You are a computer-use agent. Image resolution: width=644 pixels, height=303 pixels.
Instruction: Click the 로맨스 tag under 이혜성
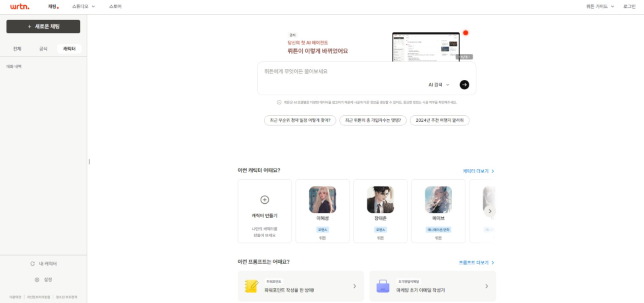click(x=323, y=230)
